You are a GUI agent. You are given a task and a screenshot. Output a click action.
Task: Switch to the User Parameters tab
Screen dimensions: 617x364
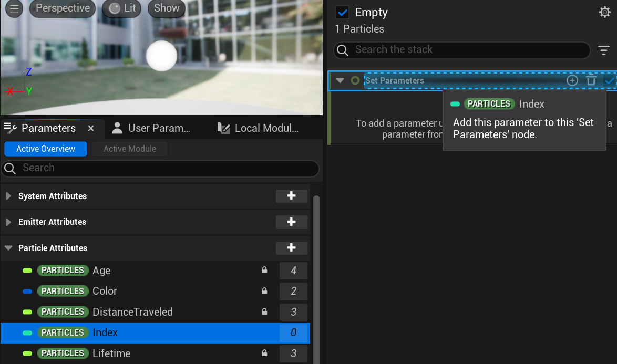pos(151,128)
